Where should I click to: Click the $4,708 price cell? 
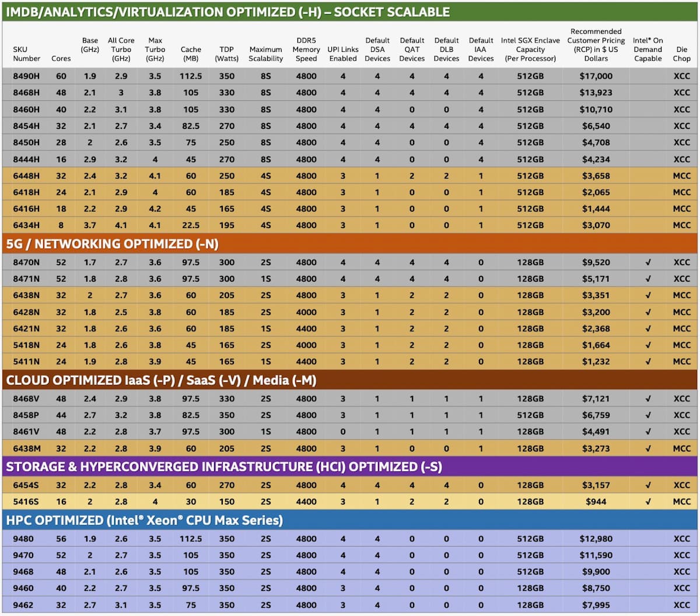tap(596, 142)
